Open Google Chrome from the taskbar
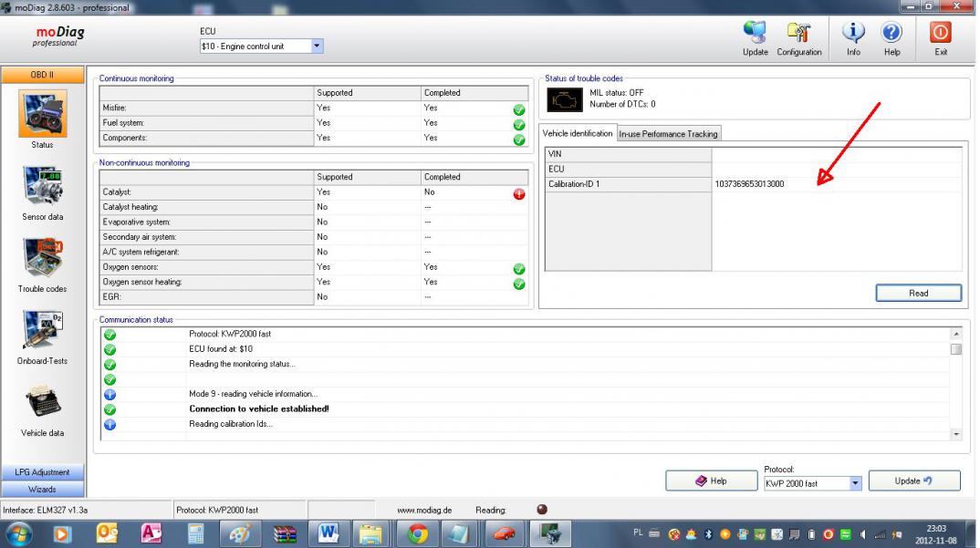The height and width of the screenshot is (548, 980). click(418, 533)
